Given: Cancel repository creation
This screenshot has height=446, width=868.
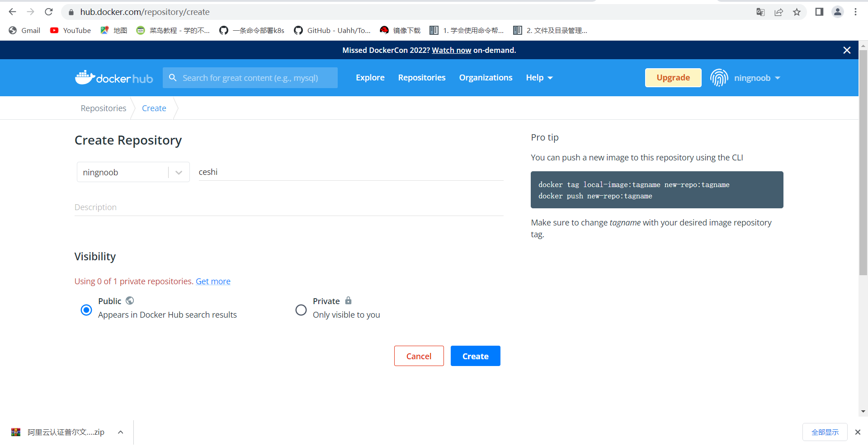Looking at the screenshot, I should 419,356.
